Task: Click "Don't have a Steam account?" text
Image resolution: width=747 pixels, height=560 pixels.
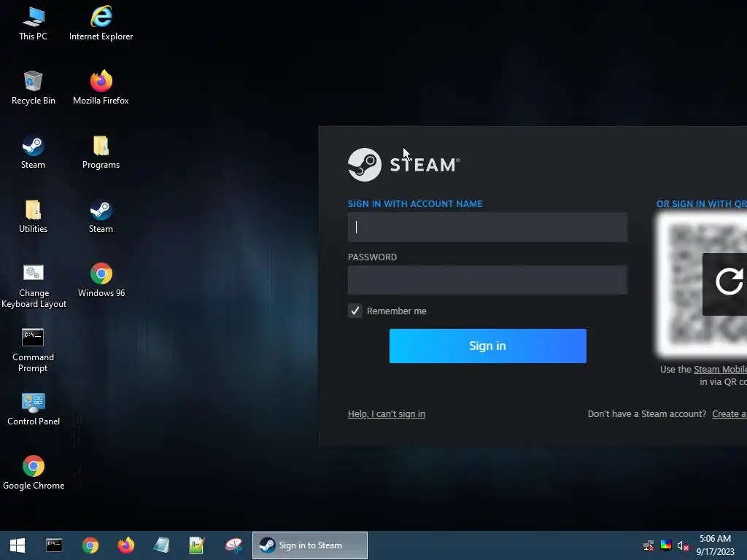Action: (x=647, y=414)
